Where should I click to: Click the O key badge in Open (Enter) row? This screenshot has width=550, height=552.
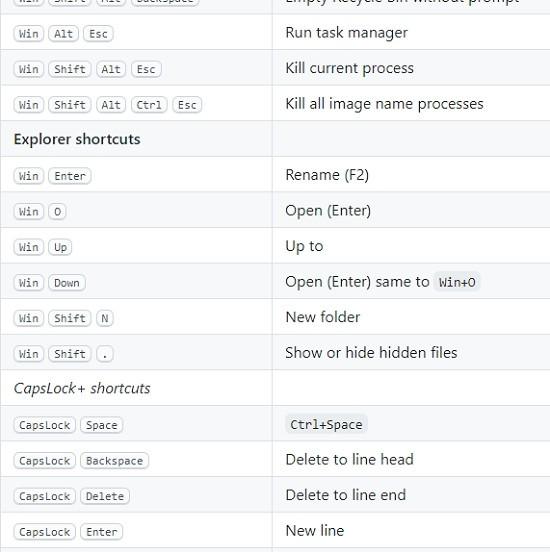57,212
